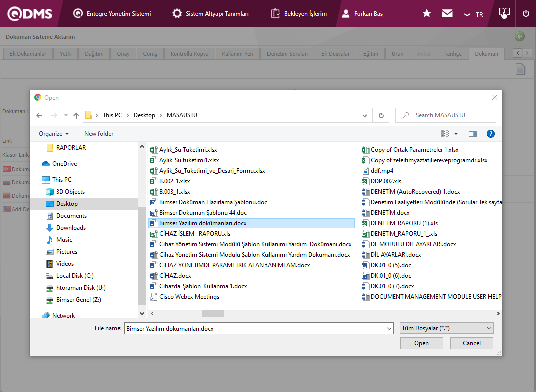The width and height of the screenshot is (536, 392).
Task: Select DK.01_0 (6).doc file
Action: pyautogui.click(x=387, y=276)
